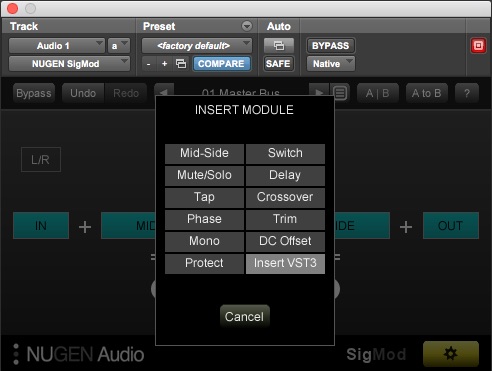Close the plugin window
The width and height of the screenshot is (492, 371).
[x=12, y=8]
